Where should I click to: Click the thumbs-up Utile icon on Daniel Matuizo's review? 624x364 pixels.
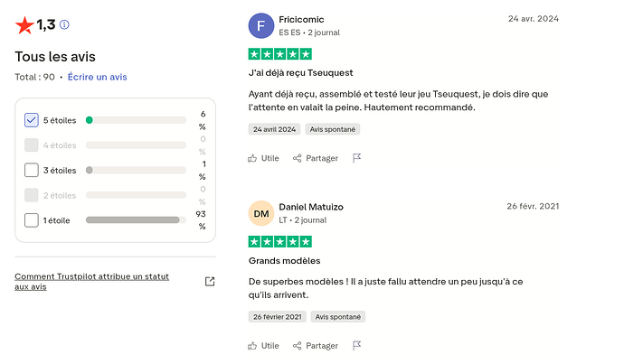[252, 345]
